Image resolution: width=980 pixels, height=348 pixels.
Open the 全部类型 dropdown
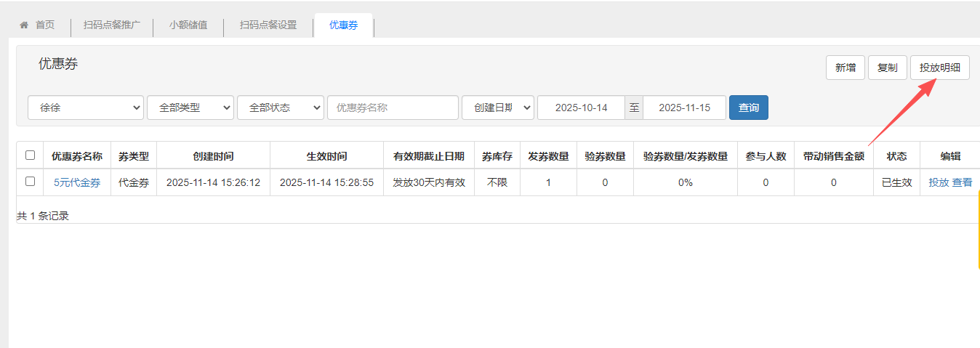(190, 108)
